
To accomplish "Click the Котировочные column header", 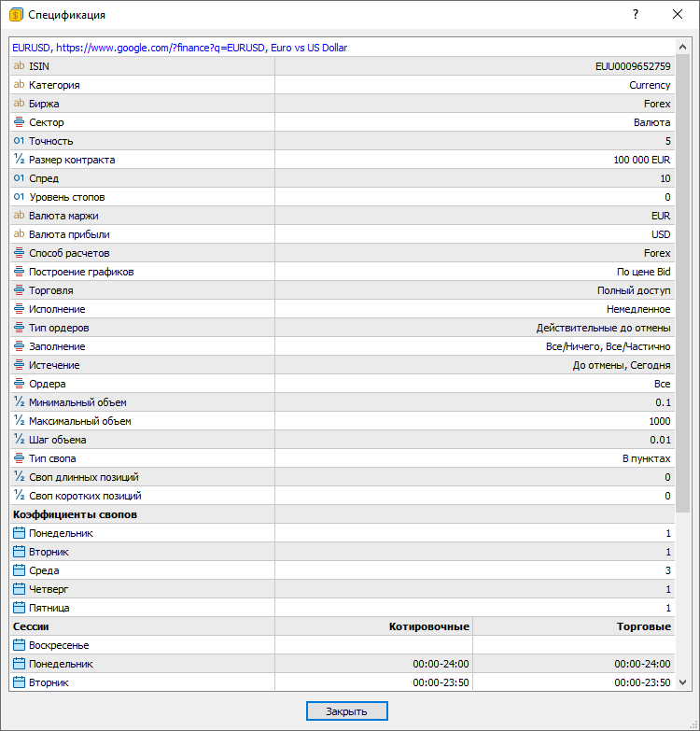I will (428, 626).
